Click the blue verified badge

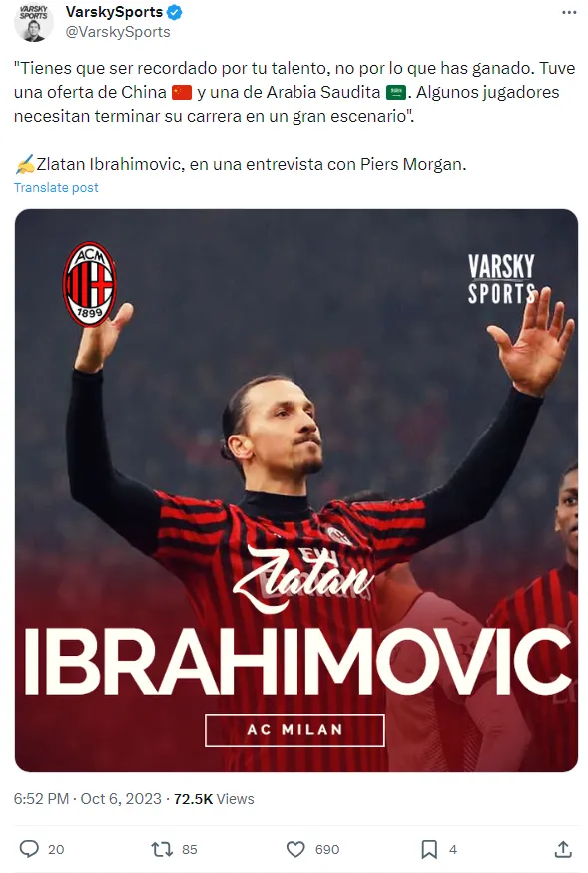tap(174, 12)
